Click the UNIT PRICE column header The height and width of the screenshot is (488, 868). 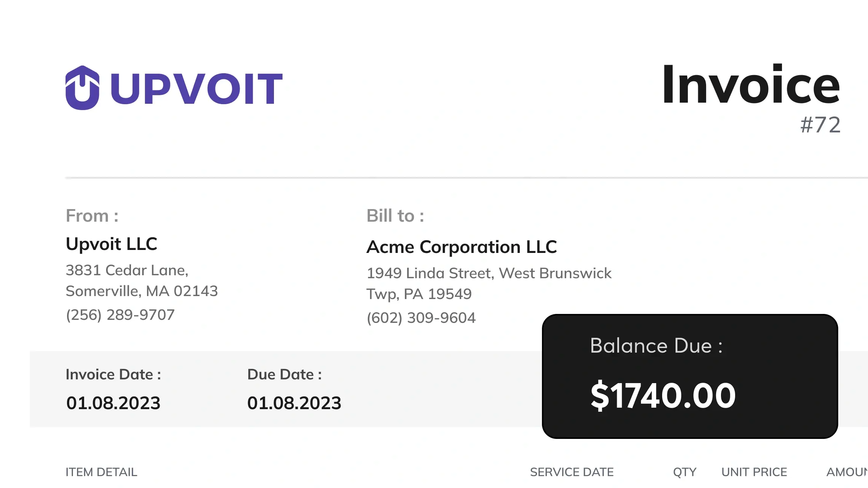click(x=754, y=472)
